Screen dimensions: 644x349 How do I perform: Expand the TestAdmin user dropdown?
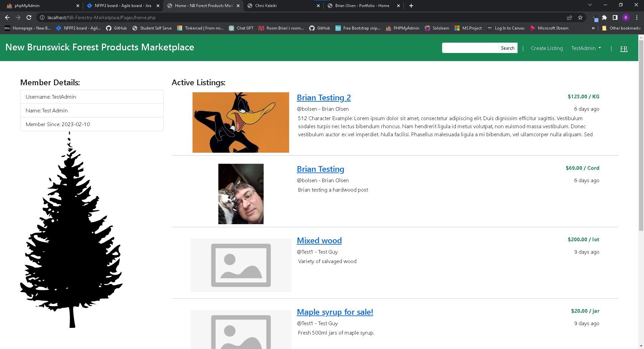[586, 48]
